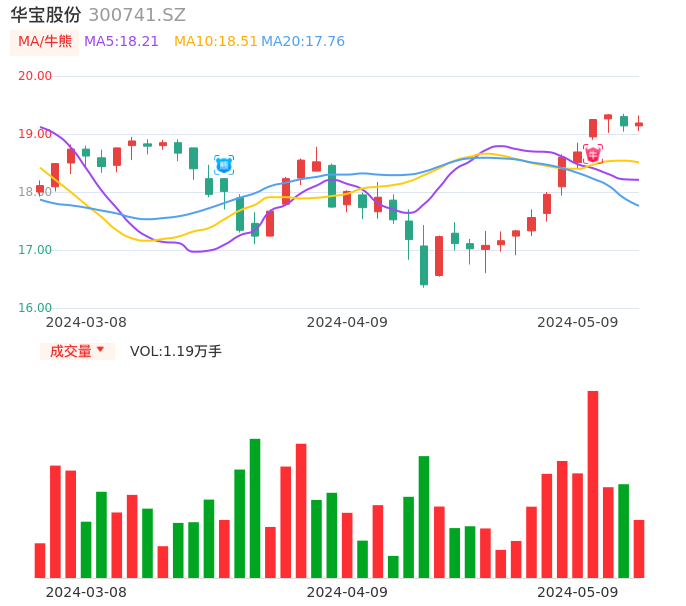Toggle the MA10 moving average legend
The height and width of the screenshot is (606, 686).
216,42
